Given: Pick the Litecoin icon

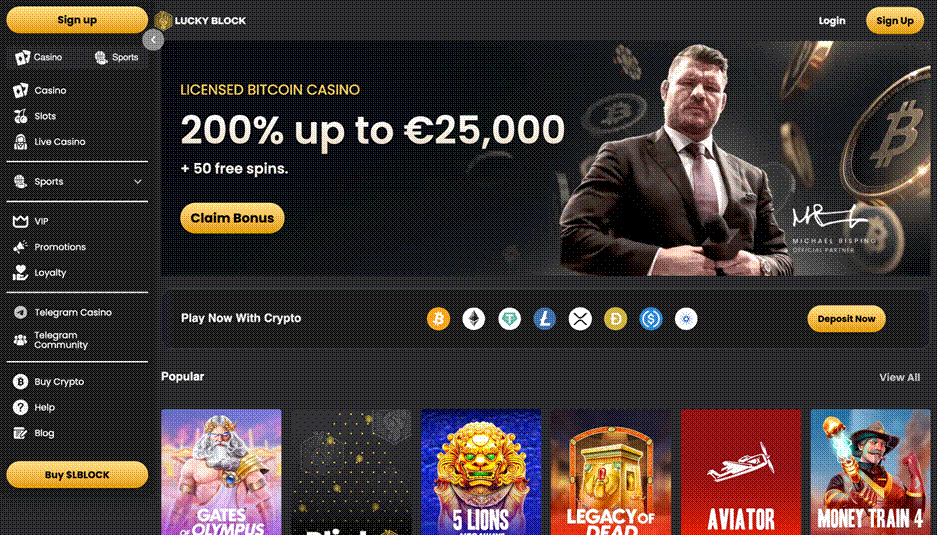Looking at the screenshot, I should click(544, 319).
